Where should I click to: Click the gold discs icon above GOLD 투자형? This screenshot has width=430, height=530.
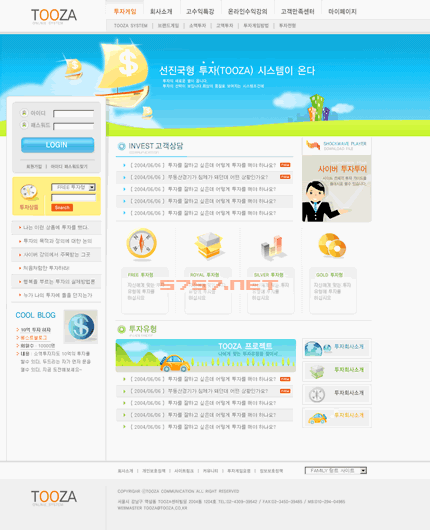tap(332, 245)
